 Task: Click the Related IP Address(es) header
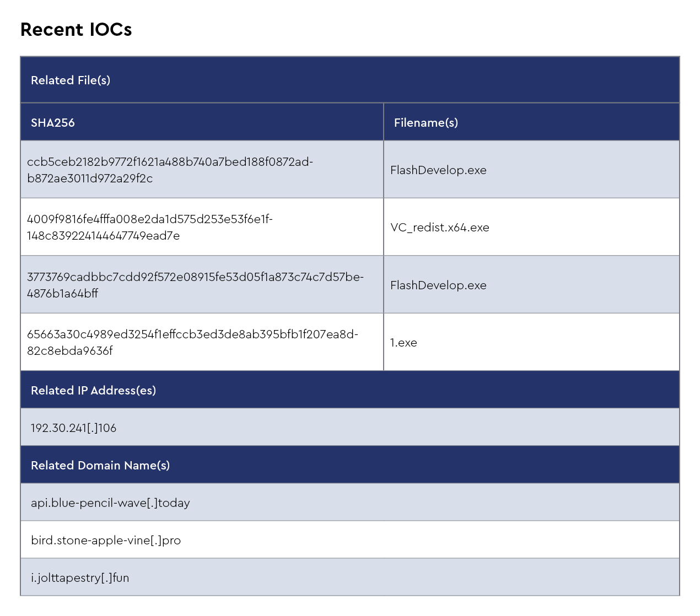point(93,391)
